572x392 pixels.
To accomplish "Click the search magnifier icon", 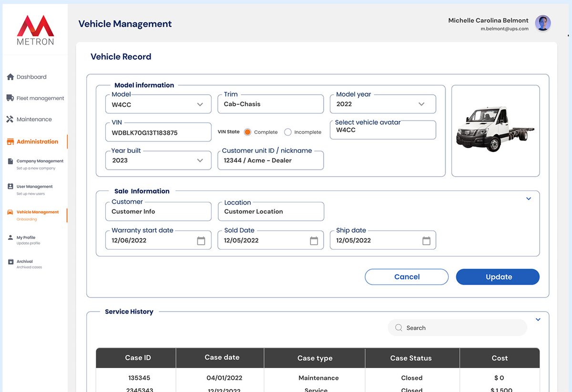I will (398, 328).
